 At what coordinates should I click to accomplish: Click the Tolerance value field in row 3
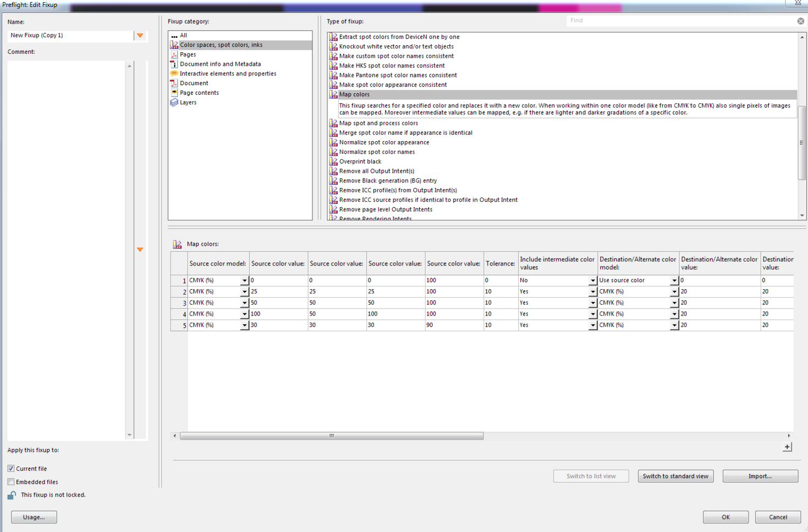pos(500,303)
